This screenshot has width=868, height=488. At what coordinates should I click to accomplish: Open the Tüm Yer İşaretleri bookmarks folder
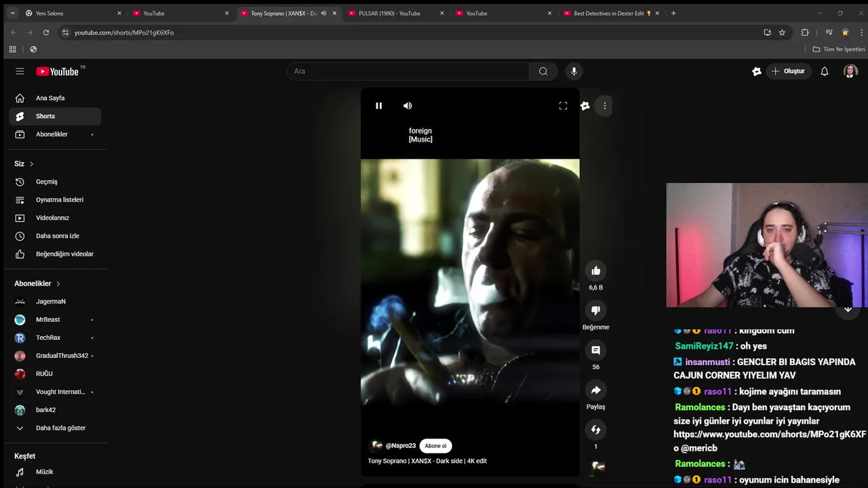click(x=839, y=49)
